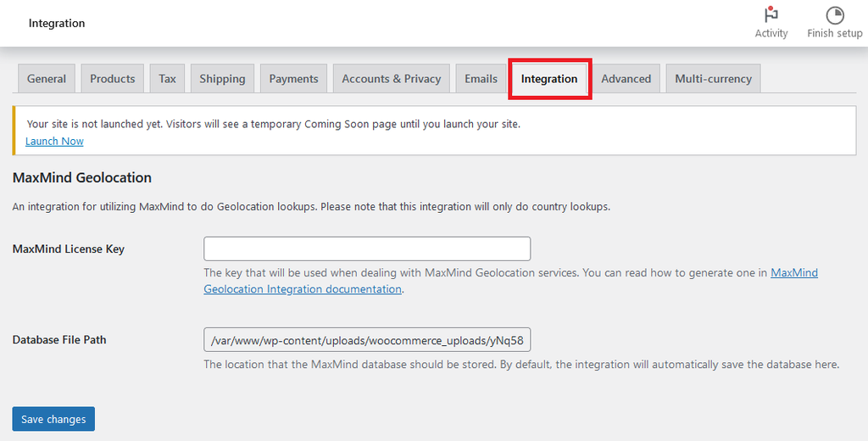Click the Database File Path label

pos(59,340)
